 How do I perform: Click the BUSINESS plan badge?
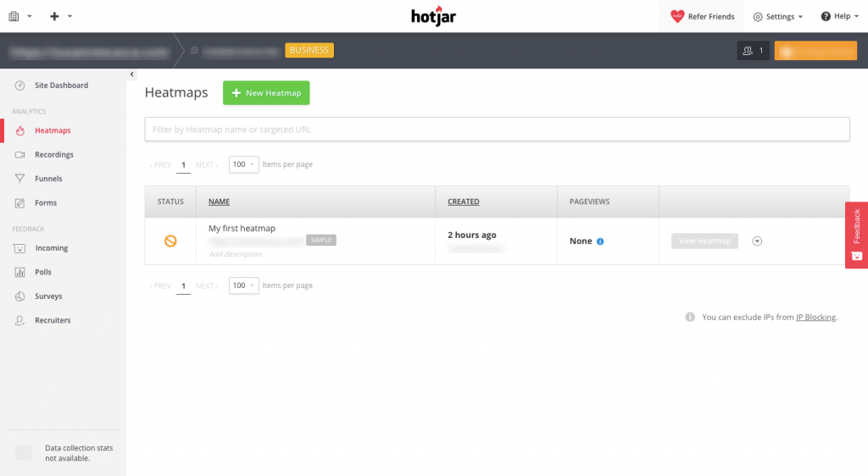pyautogui.click(x=309, y=50)
